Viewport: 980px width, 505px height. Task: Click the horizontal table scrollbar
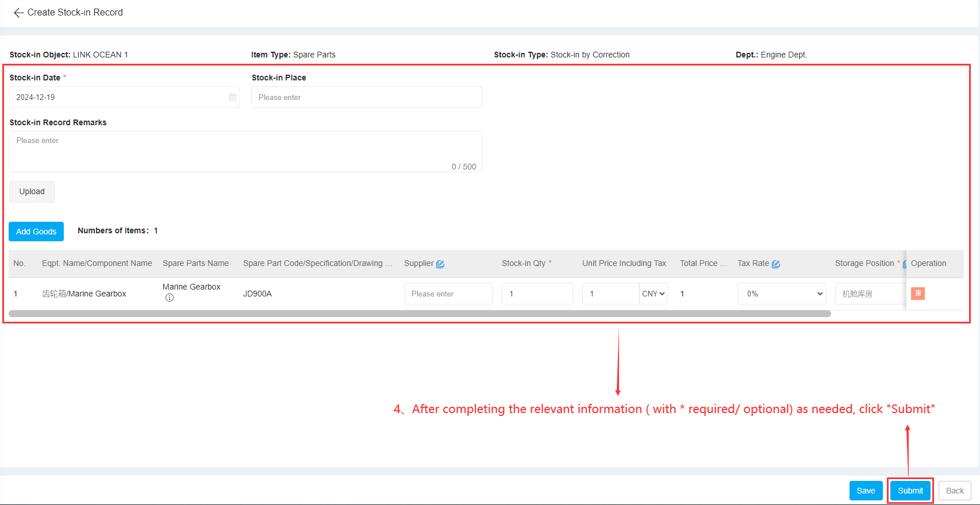point(420,314)
